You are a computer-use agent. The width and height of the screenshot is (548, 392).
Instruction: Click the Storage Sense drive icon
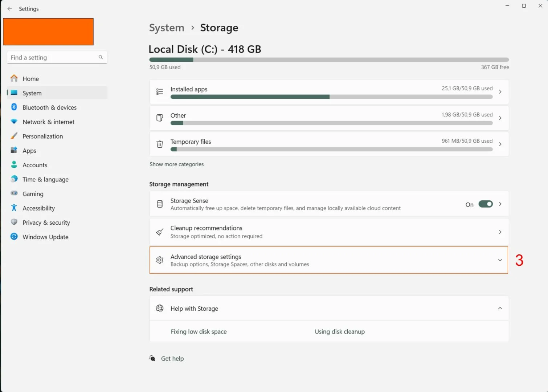pyautogui.click(x=160, y=204)
